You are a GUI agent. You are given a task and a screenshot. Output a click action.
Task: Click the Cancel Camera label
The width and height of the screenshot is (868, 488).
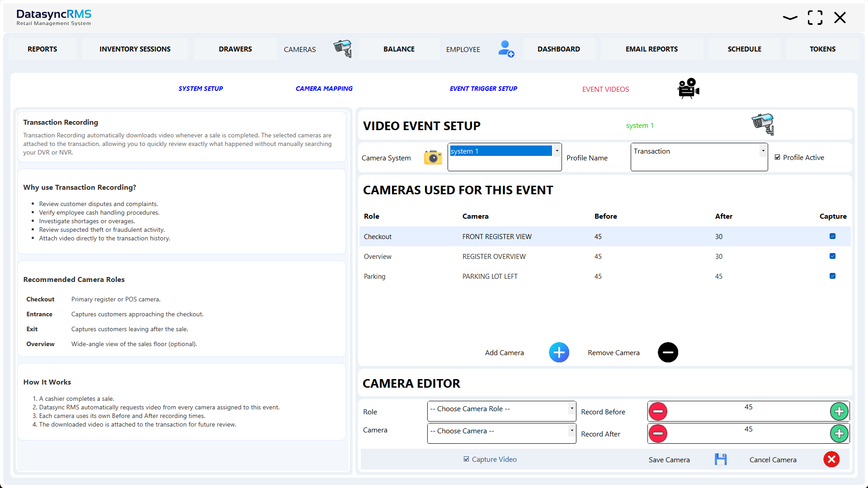(x=773, y=460)
